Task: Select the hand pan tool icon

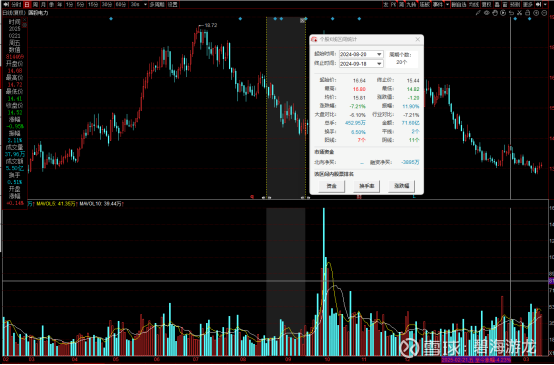Action: (495, 13)
